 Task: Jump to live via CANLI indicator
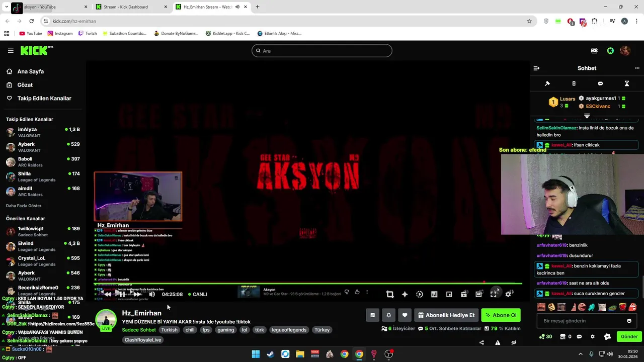pyautogui.click(x=197, y=294)
